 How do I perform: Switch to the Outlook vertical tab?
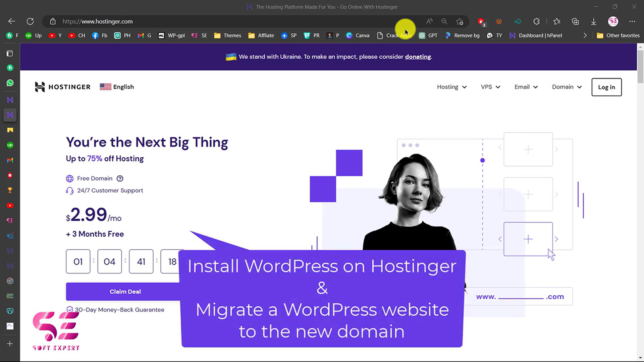[x=10, y=236]
